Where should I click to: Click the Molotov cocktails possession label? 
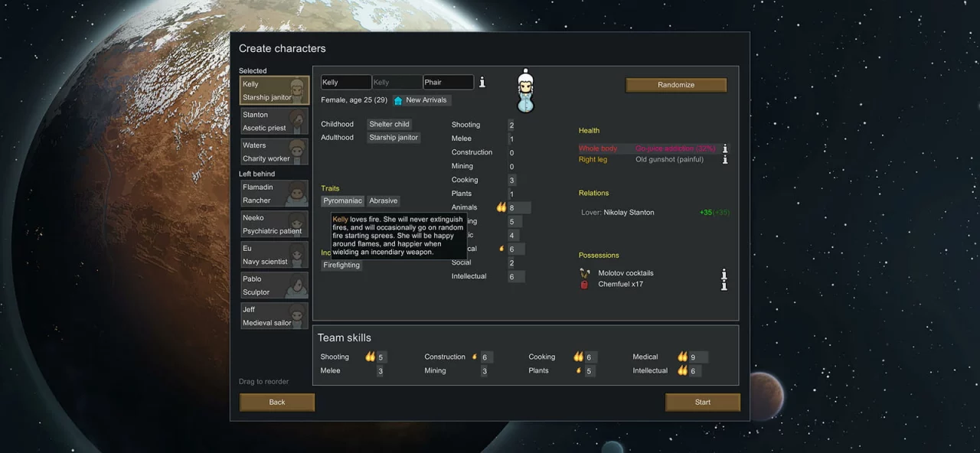pyautogui.click(x=626, y=273)
